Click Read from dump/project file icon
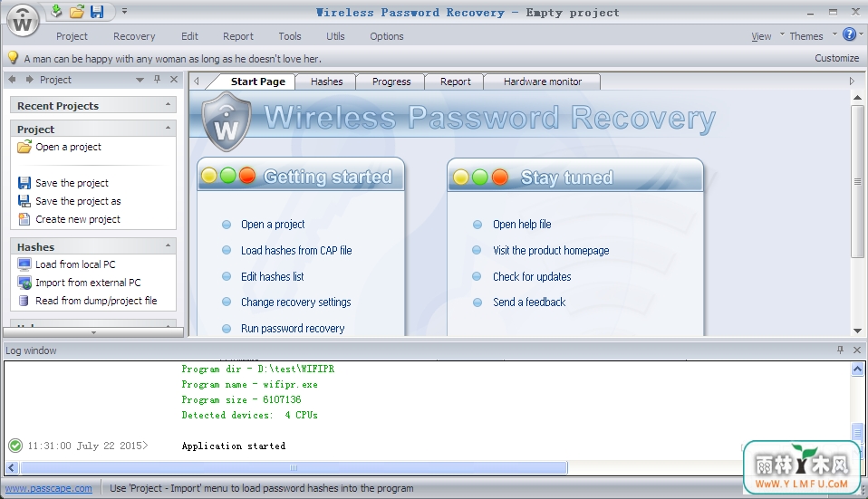Image resolution: width=868 pixels, height=499 pixels. [x=24, y=301]
